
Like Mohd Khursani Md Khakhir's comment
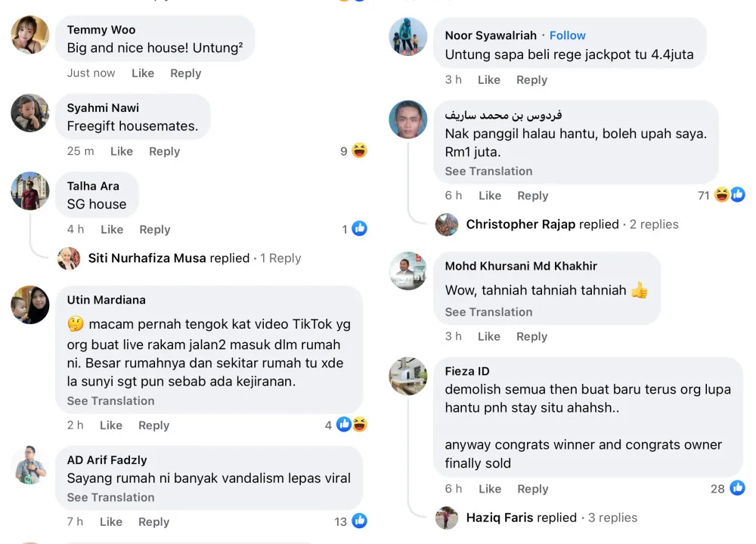[x=488, y=336]
